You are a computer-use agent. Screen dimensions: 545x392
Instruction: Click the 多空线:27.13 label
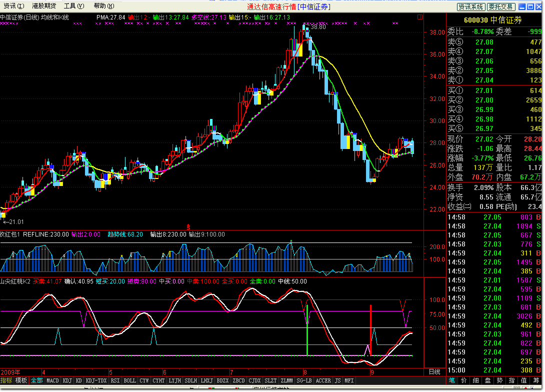(209, 17)
